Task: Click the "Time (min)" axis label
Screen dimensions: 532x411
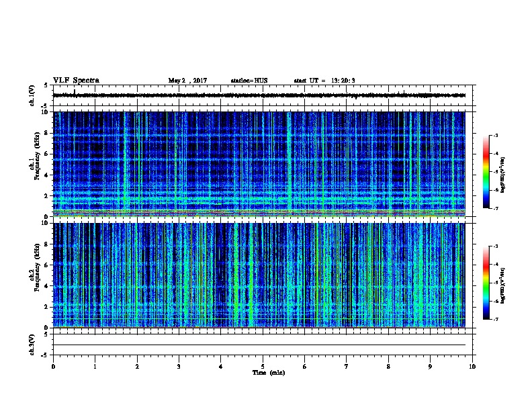Action: [269, 373]
